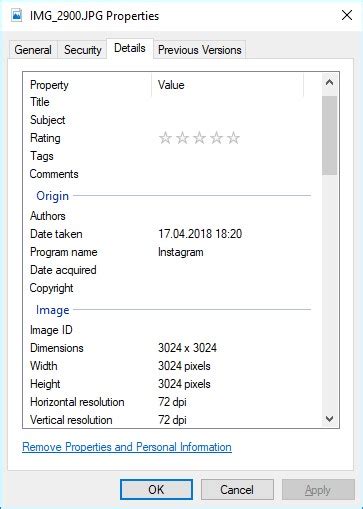Select the Height property label

click(x=45, y=384)
